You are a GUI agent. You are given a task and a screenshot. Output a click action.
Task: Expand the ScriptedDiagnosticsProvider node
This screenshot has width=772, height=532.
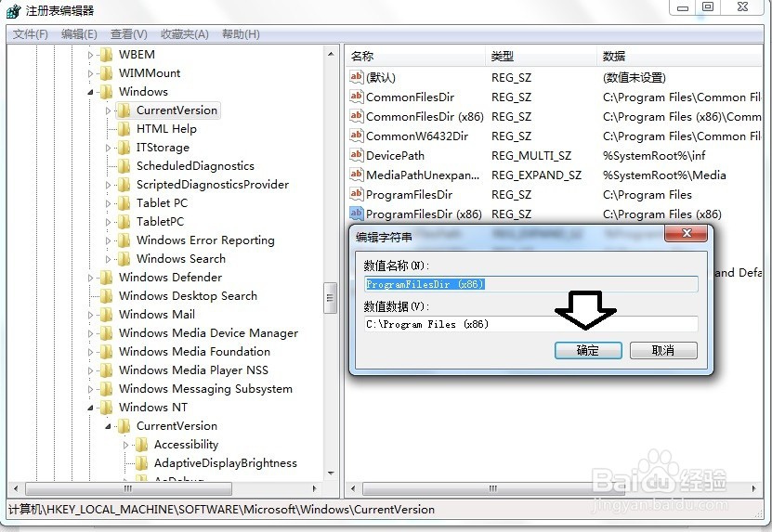pyautogui.click(x=109, y=185)
